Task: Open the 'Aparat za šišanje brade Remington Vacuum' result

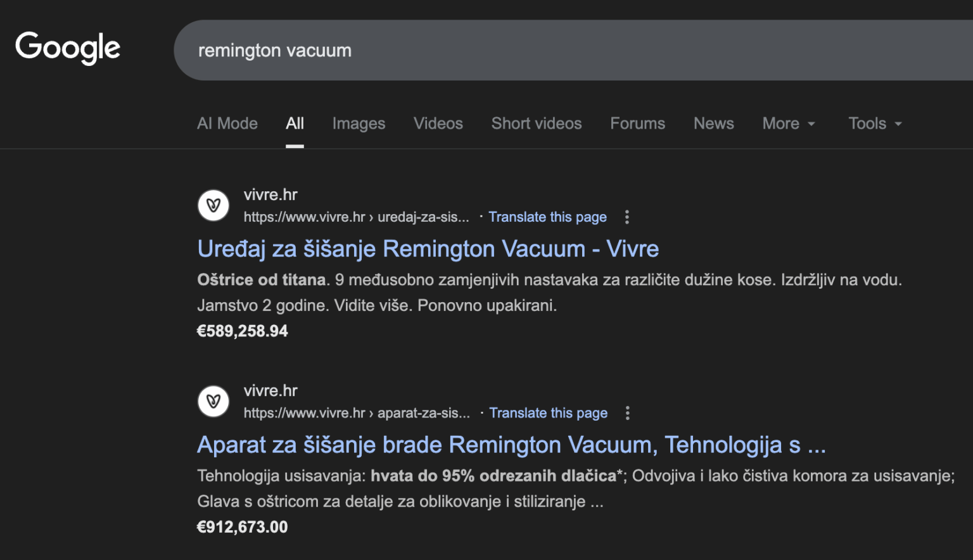Action: [512, 445]
